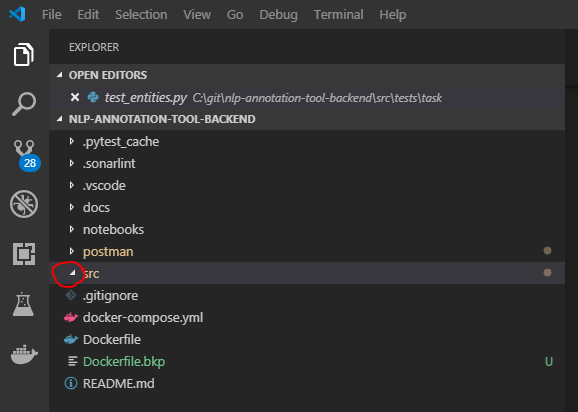Select the .vscode folder name
The width and height of the screenshot is (578, 412).
[x=104, y=185]
